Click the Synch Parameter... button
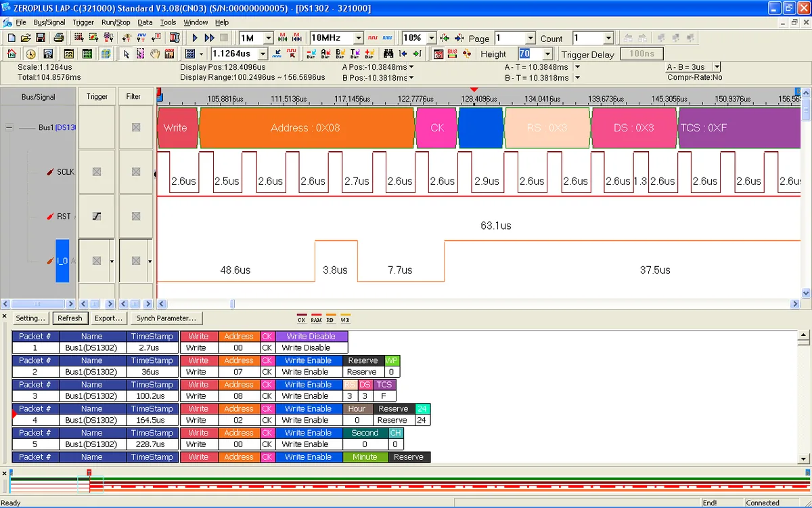 point(166,318)
